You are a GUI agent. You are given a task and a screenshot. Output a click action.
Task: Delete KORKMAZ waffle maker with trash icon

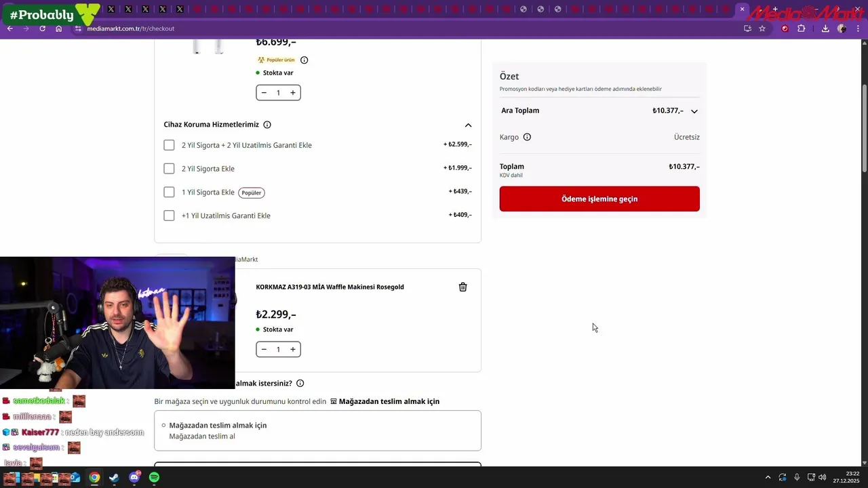coord(463,287)
